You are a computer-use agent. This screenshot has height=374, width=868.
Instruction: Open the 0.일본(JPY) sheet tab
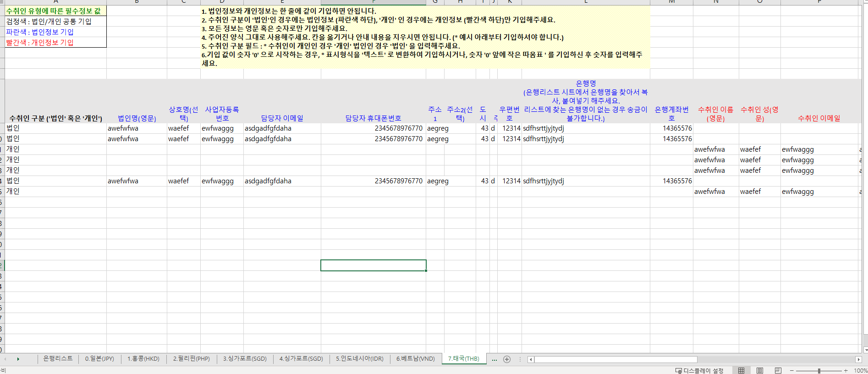[99, 358]
